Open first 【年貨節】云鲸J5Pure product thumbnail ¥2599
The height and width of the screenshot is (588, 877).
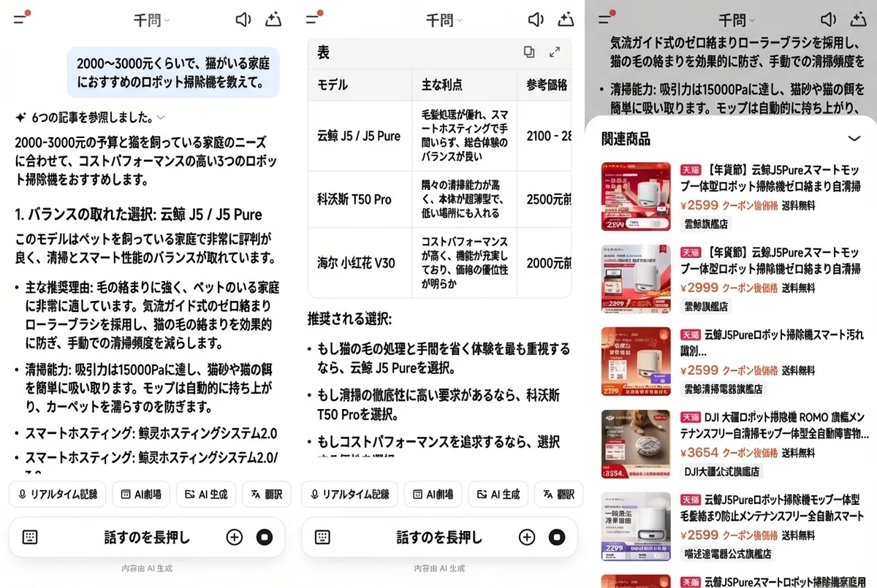636,196
